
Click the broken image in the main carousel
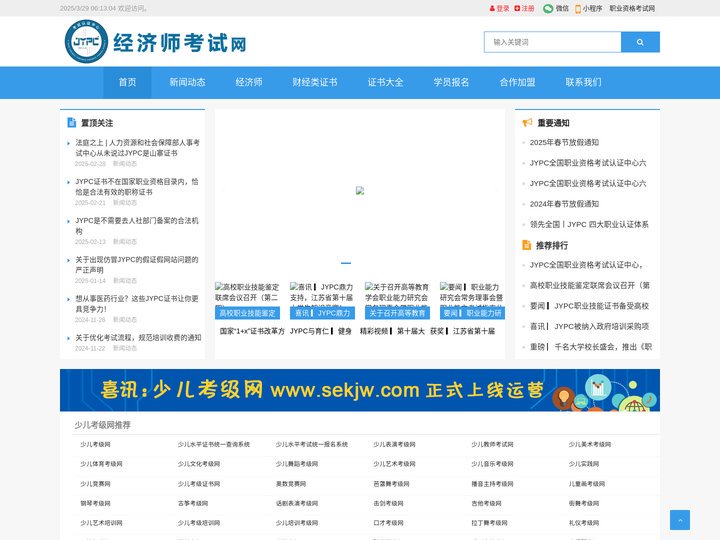(360, 191)
